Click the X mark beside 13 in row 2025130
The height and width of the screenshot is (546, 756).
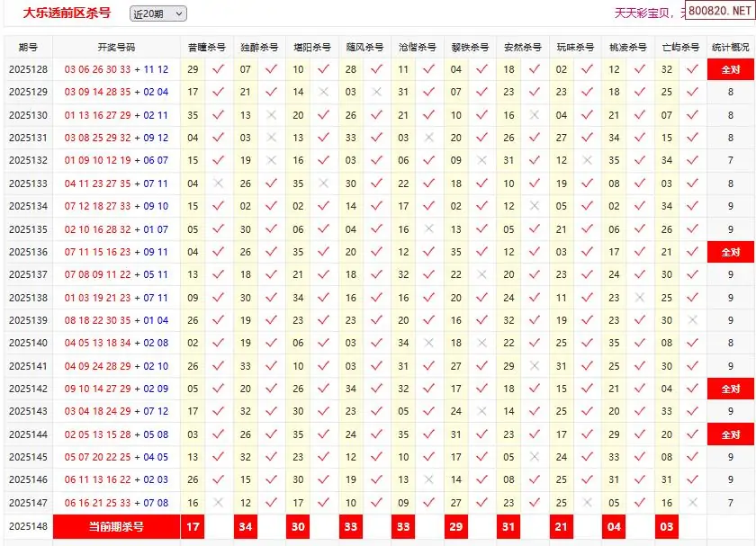coord(271,115)
